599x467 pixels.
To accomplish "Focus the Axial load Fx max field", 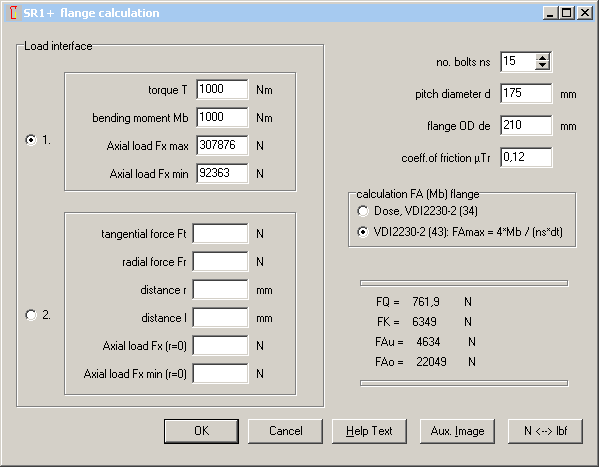I will pyautogui.click(x=222, y=145).
